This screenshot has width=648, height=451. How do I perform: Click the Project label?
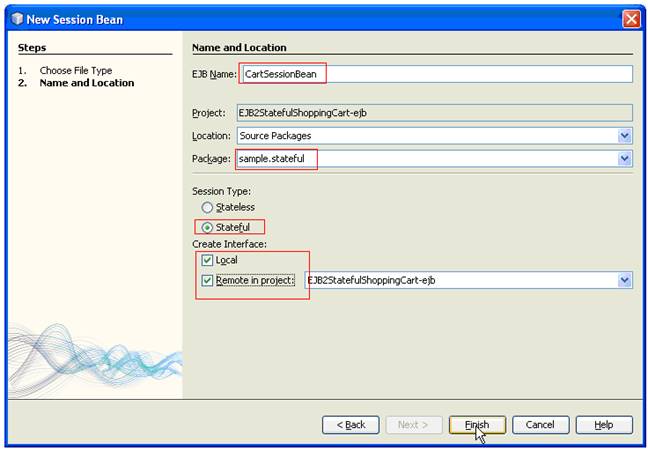pos(209,113)
